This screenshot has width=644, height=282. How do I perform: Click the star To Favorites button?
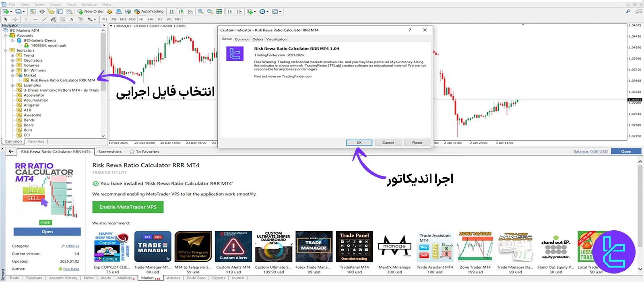[x=144, y=151]
